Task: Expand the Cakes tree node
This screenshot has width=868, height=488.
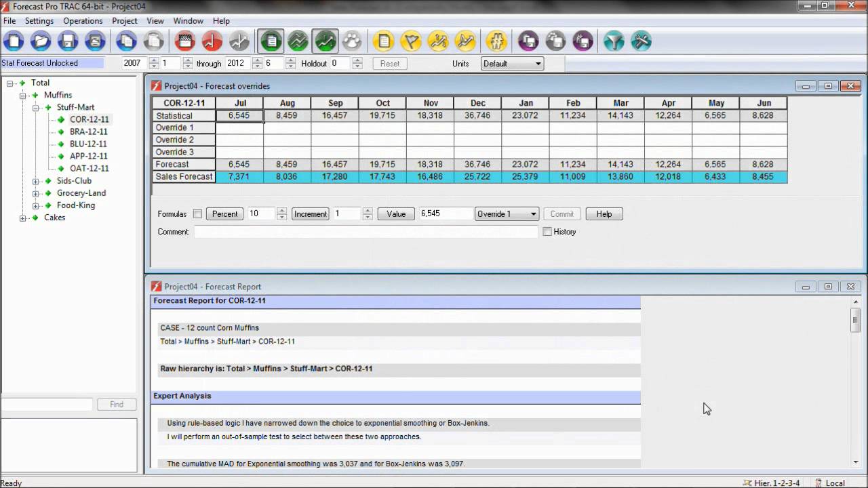Action: [x=23, y=218]
